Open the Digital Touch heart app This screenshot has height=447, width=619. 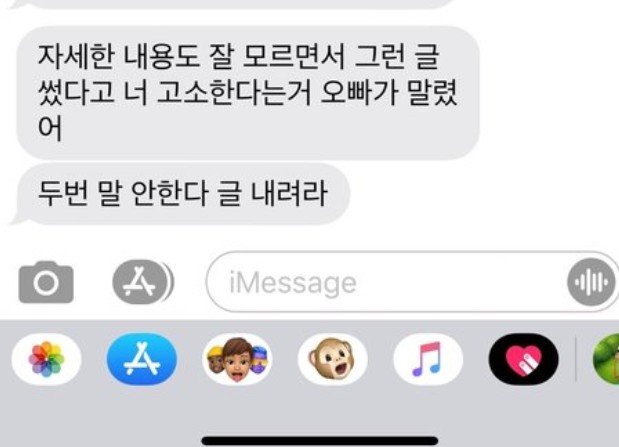523,359
